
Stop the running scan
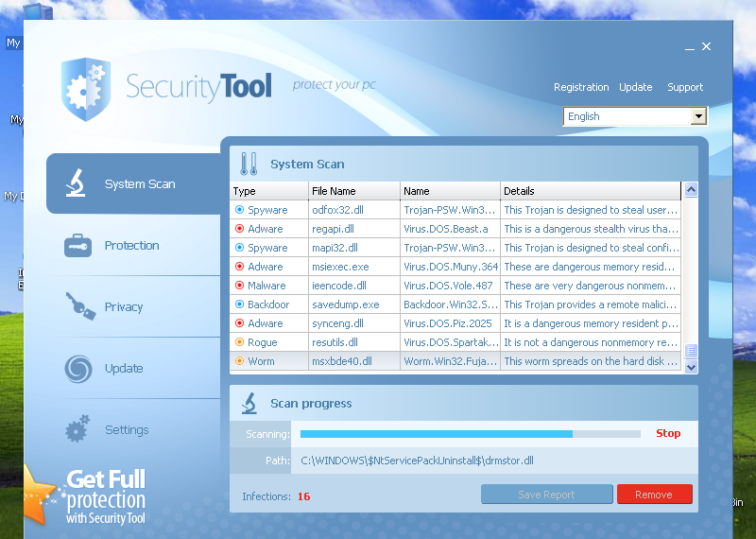pos(668,433)
